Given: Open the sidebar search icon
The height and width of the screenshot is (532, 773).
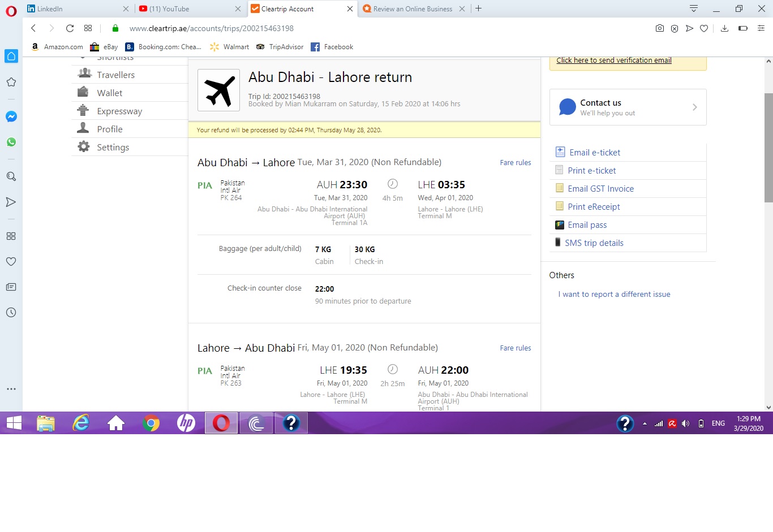Looking at the screenshot, I should point(11,176).
